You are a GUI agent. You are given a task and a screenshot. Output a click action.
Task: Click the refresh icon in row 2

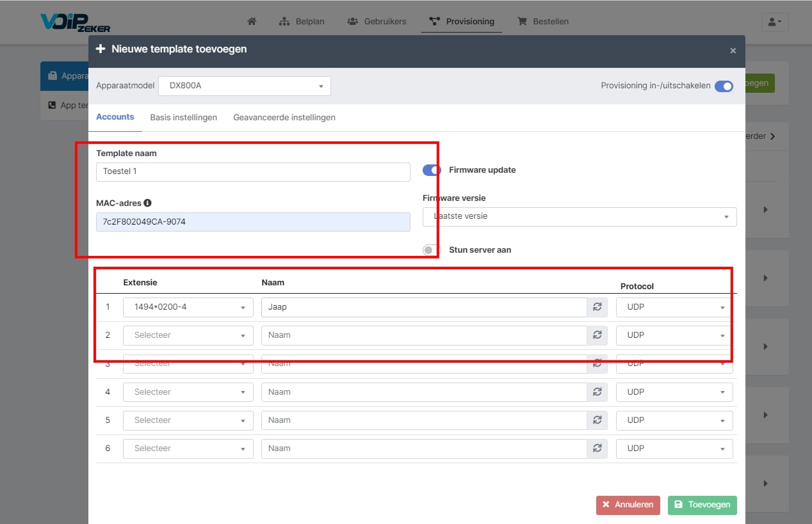pos(597,335)
